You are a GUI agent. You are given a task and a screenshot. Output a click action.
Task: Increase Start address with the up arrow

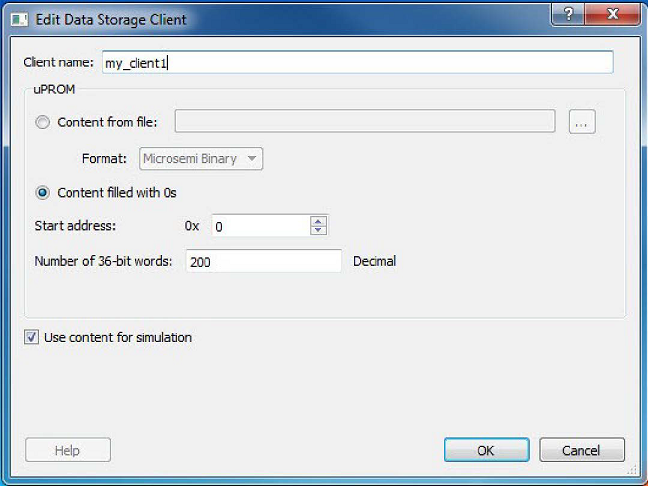[x=318, y=221]
